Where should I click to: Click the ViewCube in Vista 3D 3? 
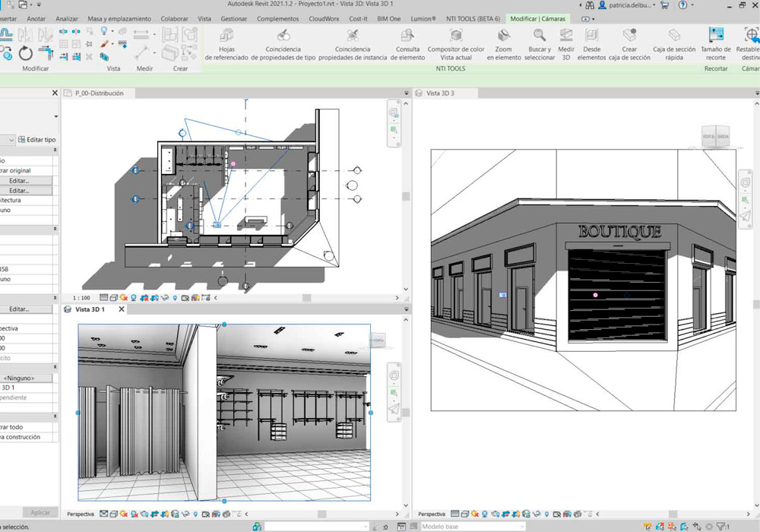tap(714, 137)
